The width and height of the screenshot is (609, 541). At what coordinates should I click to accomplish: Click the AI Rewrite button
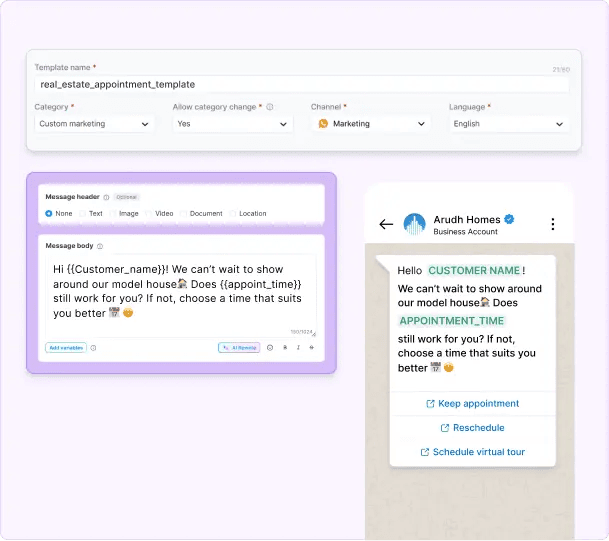(239, 348)
